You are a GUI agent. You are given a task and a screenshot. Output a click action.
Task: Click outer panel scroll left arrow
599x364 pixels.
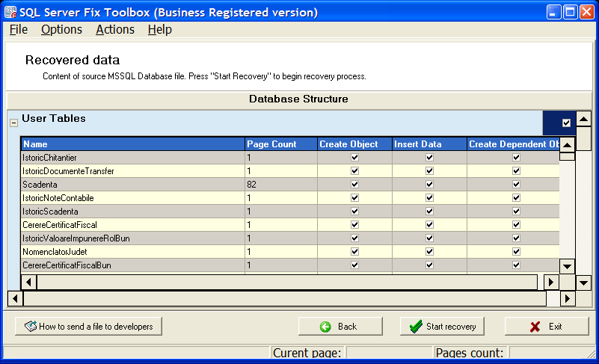click(x=15, y=298)
